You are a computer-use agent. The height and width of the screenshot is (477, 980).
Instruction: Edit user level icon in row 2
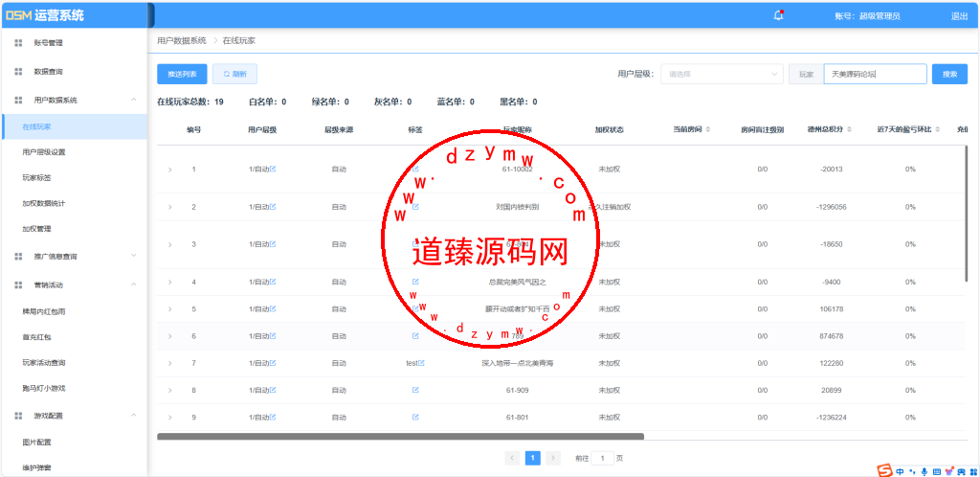(x=273, y=206)
